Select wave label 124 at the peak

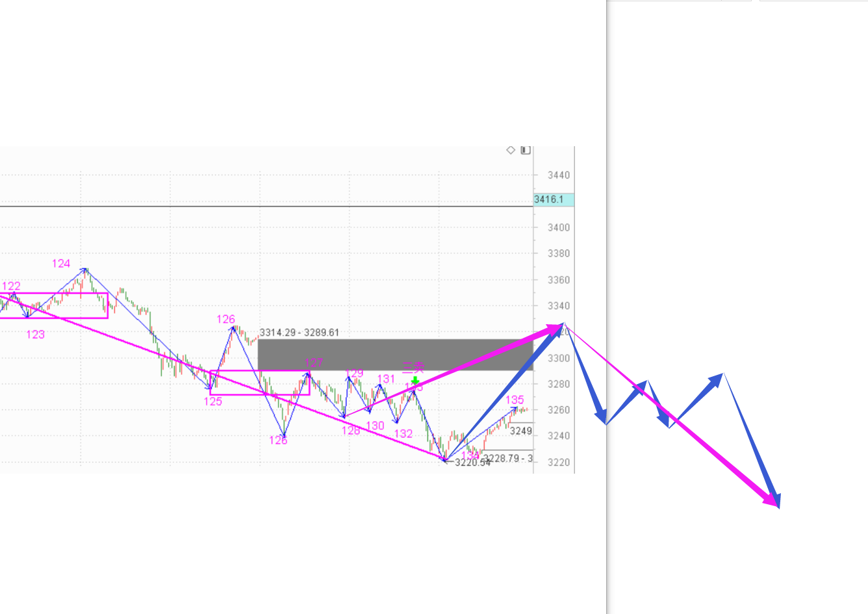point(61,263)
